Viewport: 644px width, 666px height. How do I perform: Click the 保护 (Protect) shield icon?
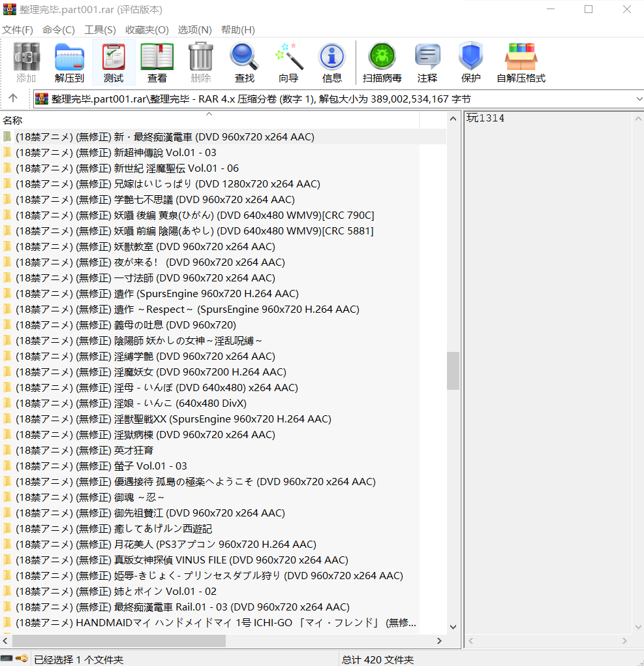pos(471,63)
